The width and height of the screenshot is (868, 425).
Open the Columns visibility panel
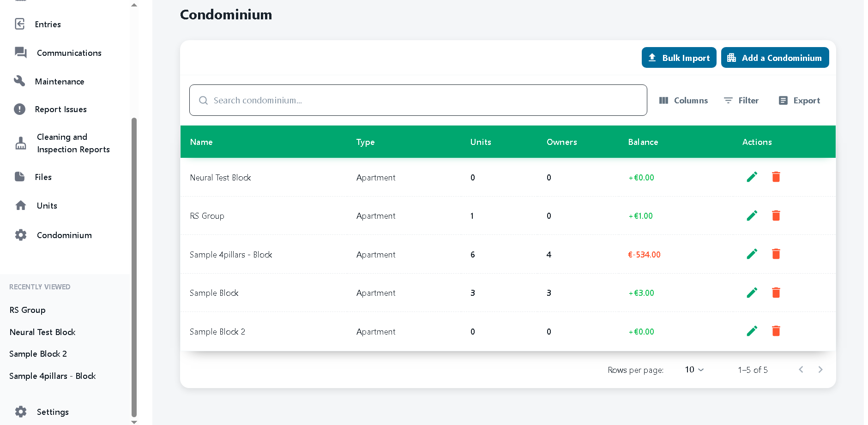684,100
